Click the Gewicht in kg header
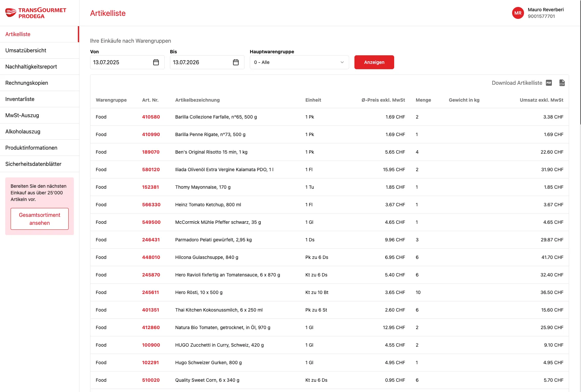581x392 pixels. click(x=464, y=100)
